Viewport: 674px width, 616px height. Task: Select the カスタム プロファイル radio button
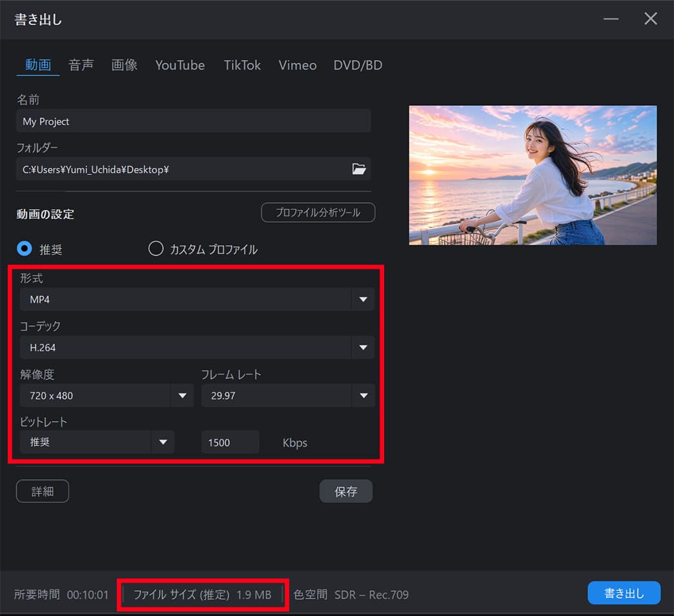click(156, 249)
